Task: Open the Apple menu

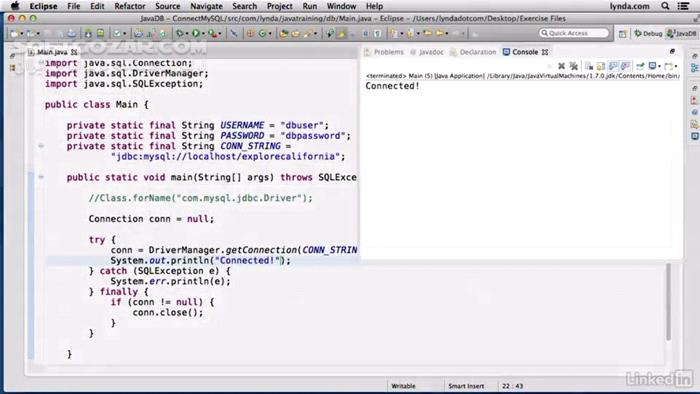Action: point(14,6)
